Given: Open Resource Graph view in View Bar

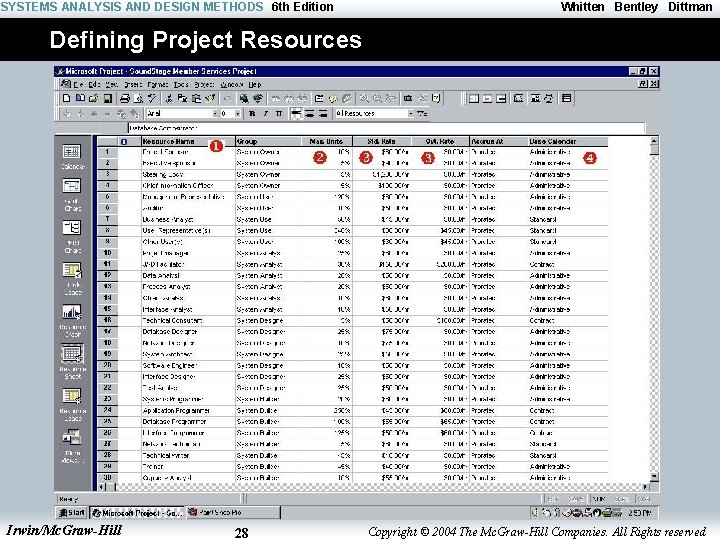Looking at the screenshot, I should click(72, 321).
